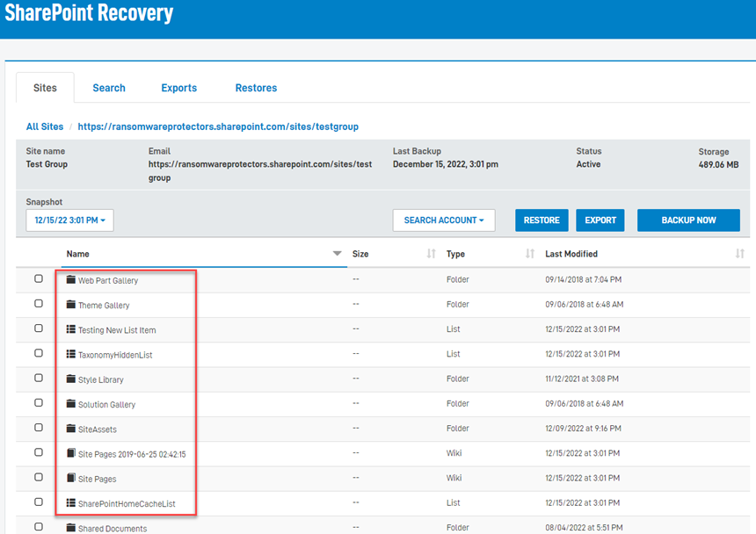
Task: Select the Theme Gallery checkbox
Action: (37, 303)
